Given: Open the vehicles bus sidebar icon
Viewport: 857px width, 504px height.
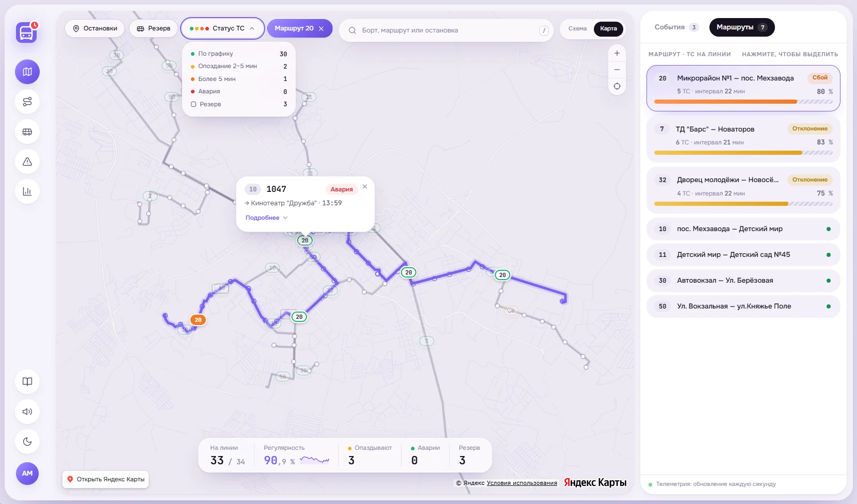Looking at the screenshot, I should [27, 132].
